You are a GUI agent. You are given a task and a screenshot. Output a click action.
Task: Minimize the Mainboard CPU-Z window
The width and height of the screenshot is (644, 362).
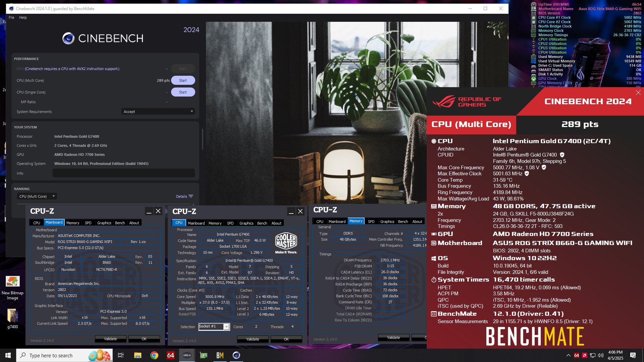(149, 211)
